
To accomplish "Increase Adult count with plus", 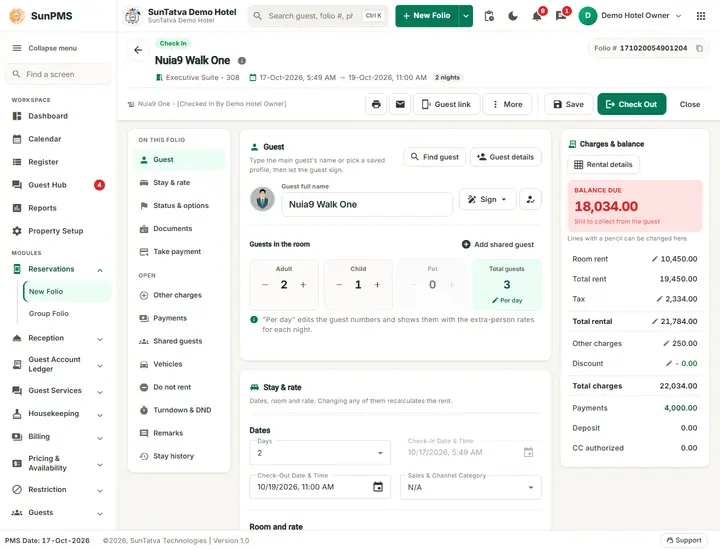I will (x=303, y=285).
